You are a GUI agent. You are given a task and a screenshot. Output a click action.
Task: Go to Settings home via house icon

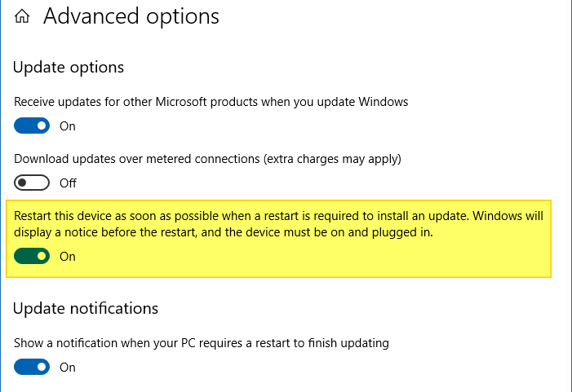point(22,16)
